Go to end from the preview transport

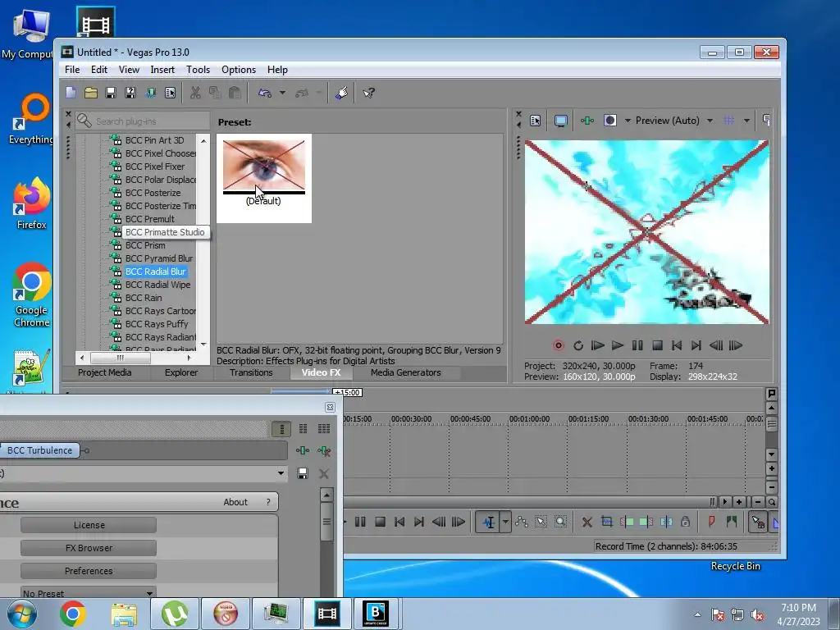point(696,345)
